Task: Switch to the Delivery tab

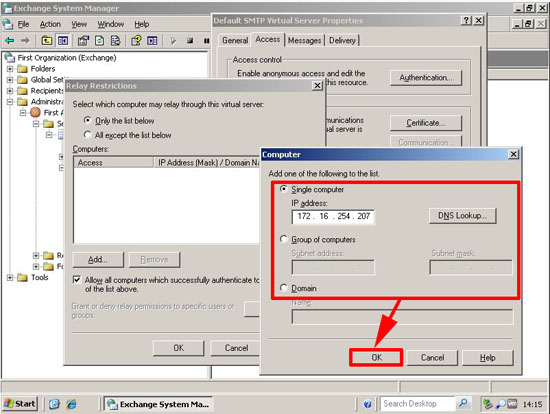Action: click(342, 40)
